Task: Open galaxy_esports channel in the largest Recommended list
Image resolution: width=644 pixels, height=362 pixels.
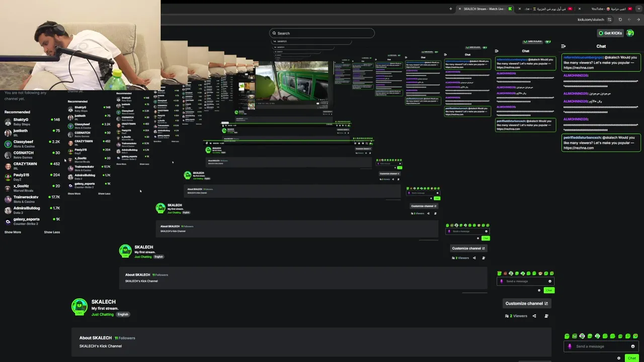Action: [32, 221]
